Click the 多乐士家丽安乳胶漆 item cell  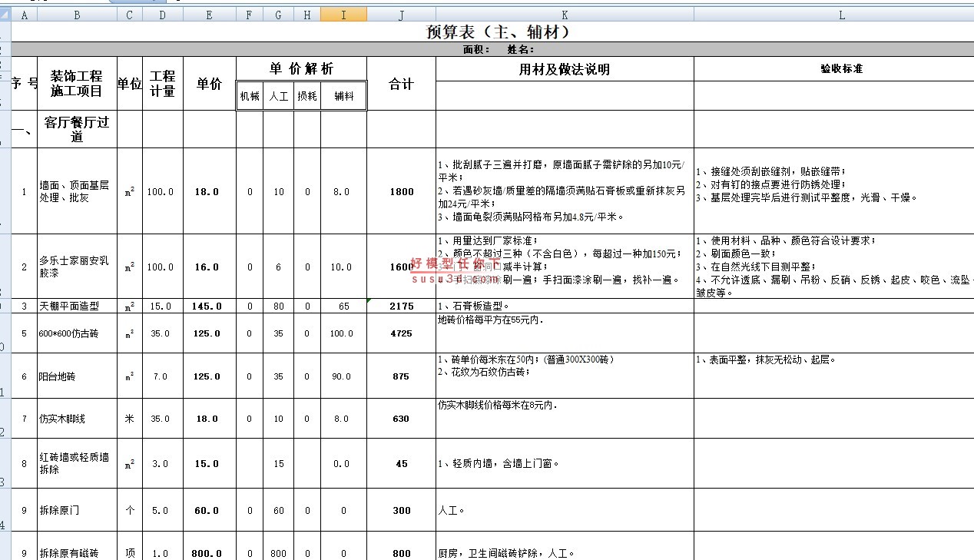pyautogui.click(x=77, y=267)
